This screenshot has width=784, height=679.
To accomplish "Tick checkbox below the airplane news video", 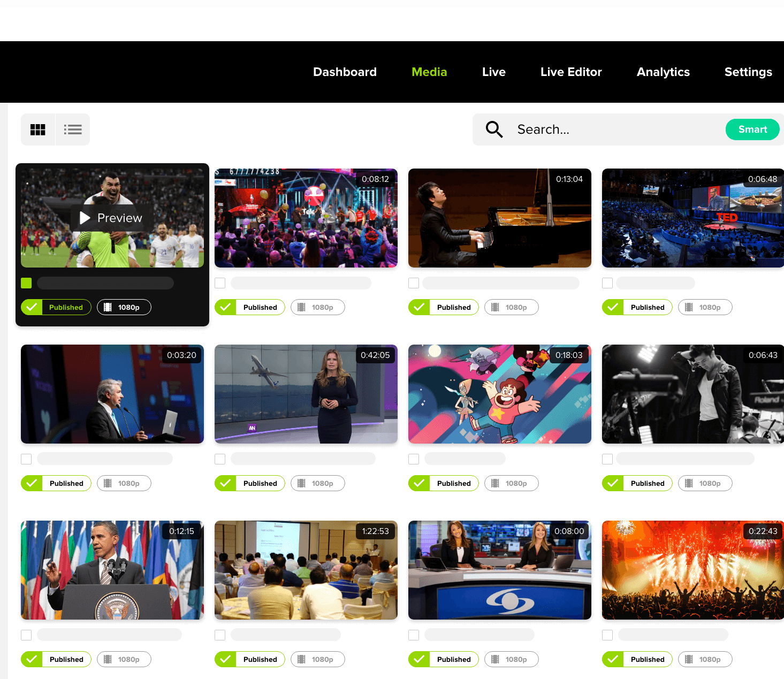I will 220,459.
